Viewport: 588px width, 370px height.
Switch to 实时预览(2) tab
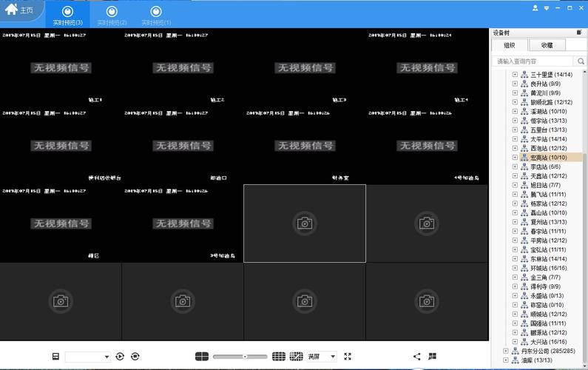(x=112, y=15)
